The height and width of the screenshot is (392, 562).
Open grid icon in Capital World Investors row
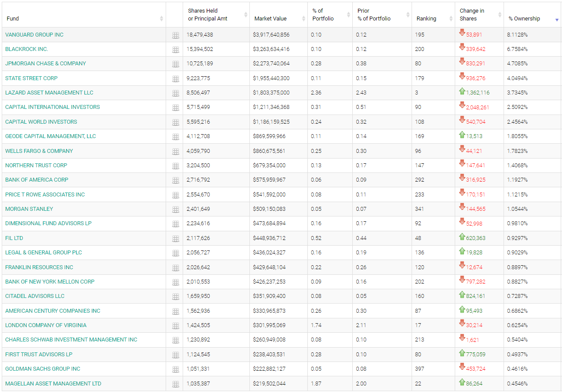pyautogui.click(x=176, y=122)
